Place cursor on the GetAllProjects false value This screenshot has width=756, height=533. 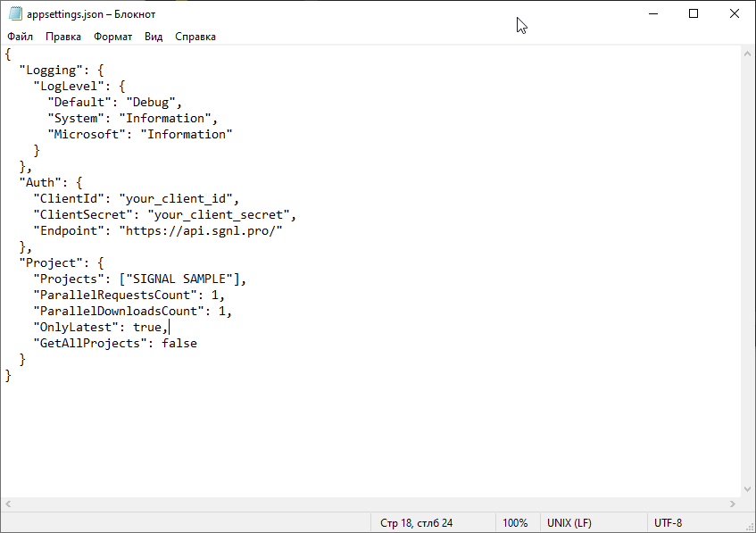[179, 343]
